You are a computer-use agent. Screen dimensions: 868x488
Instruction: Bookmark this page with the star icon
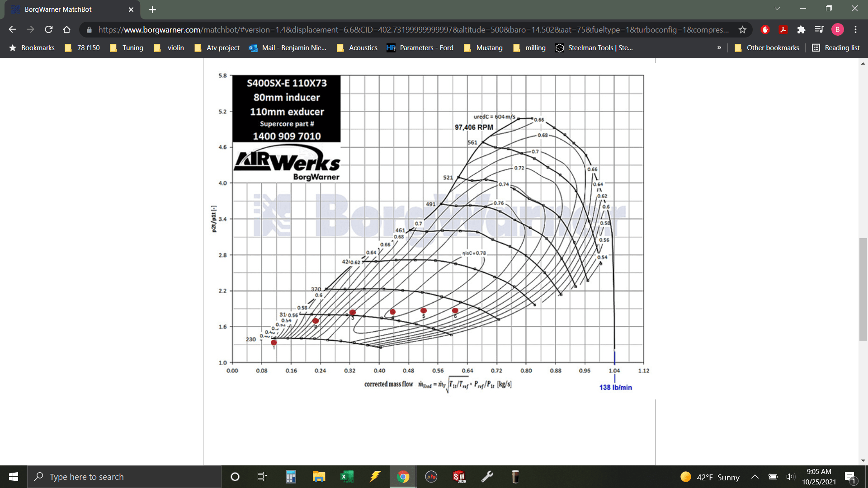click(742, 29)
